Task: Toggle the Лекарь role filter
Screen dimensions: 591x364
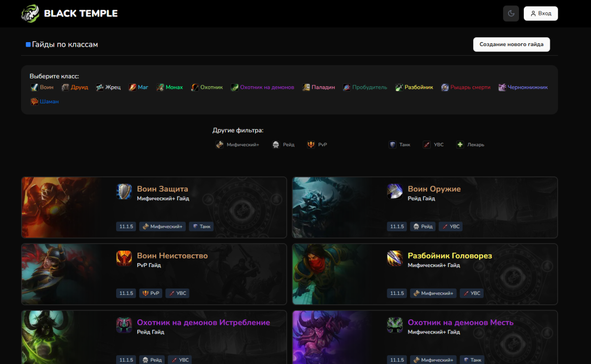Action: [470, 145]
